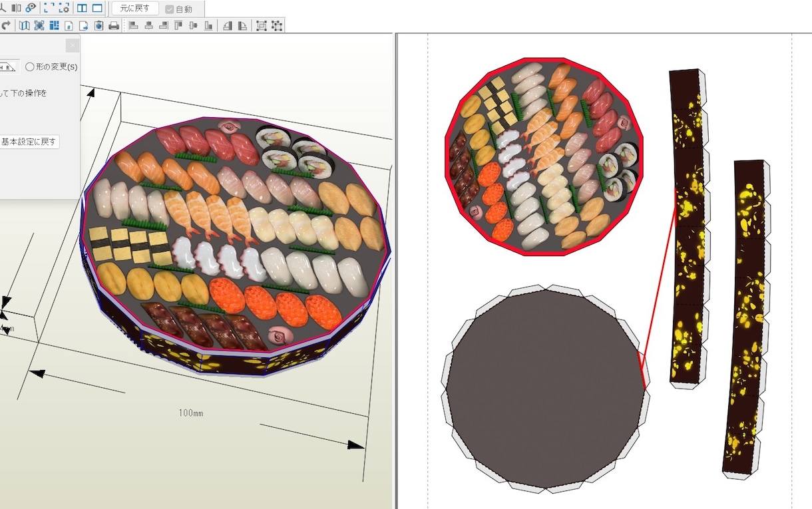
Task: Switch to the split two-pane layout
Action: (82, 9)
